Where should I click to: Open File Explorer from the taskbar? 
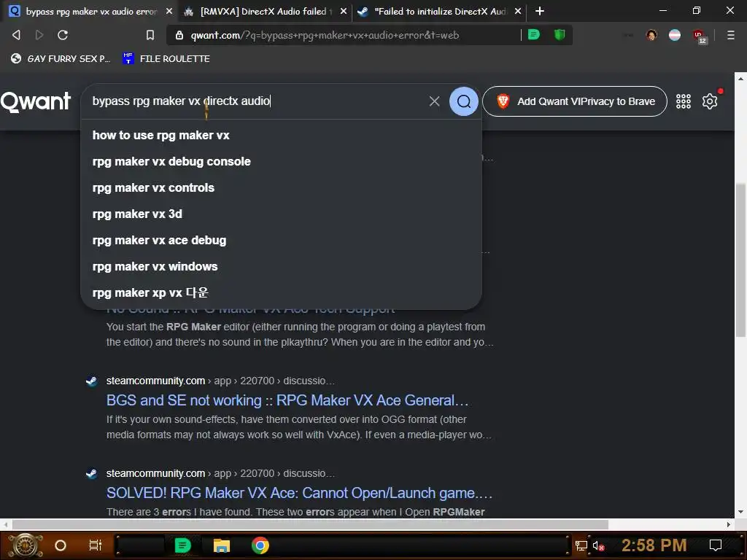(222, 545)
